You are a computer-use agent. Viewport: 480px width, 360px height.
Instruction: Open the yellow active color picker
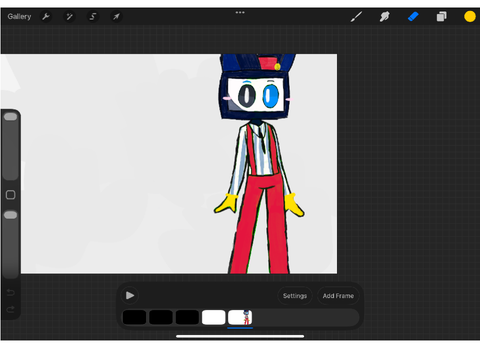470,16
